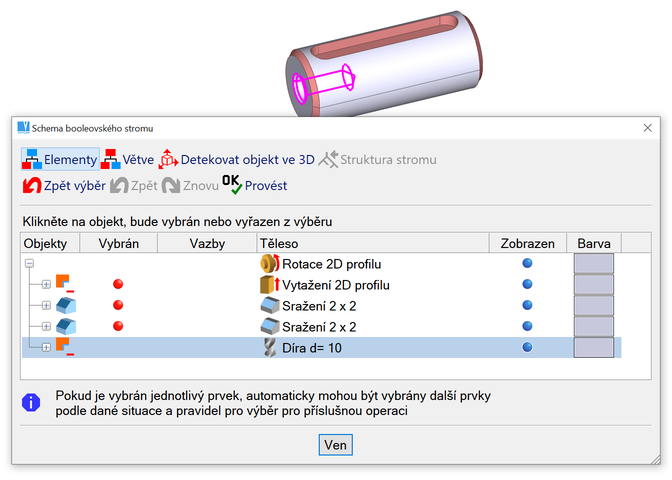Screen dimensions: 672x480
Task: Click the Elementy tool icon
Action: tap(31, 160)
